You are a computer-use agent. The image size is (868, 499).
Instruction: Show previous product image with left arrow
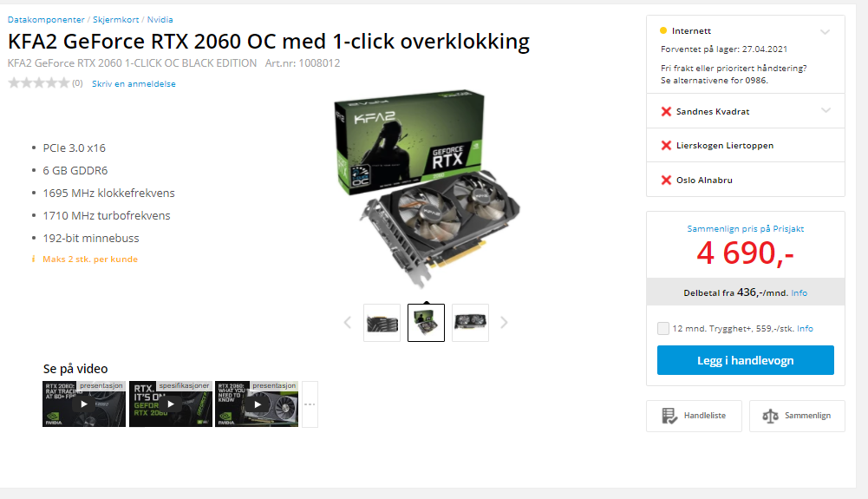pyautogui.click(x=348, y=322)
